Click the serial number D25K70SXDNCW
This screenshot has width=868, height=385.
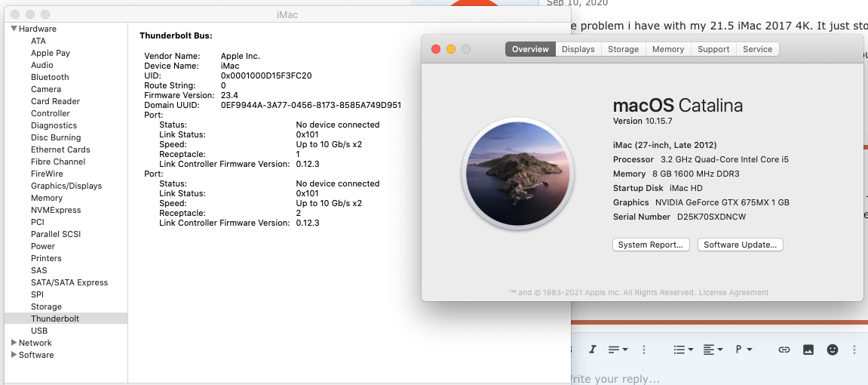(x=711, y=217)
